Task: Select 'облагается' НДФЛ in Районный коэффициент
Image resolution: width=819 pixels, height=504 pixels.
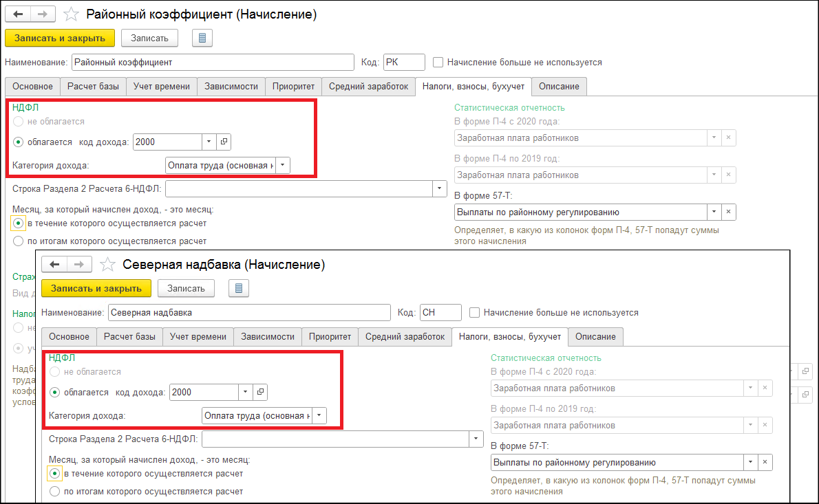Action: pyautogui.click(x=19, y=142)
